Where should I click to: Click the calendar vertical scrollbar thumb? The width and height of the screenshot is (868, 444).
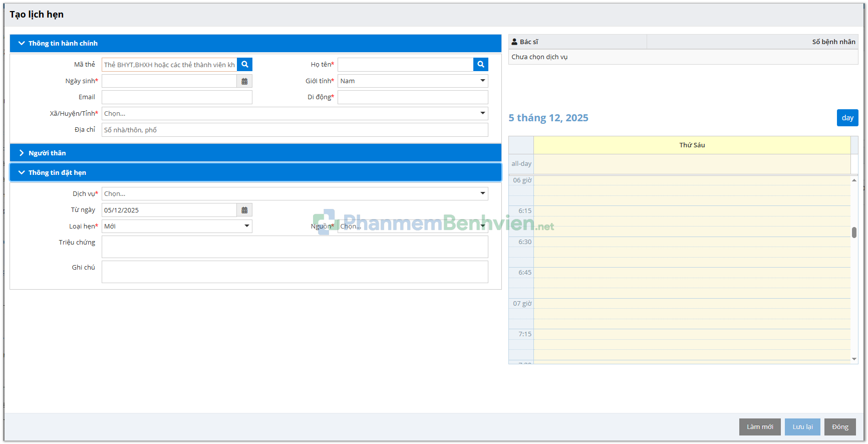pos(854,233)
